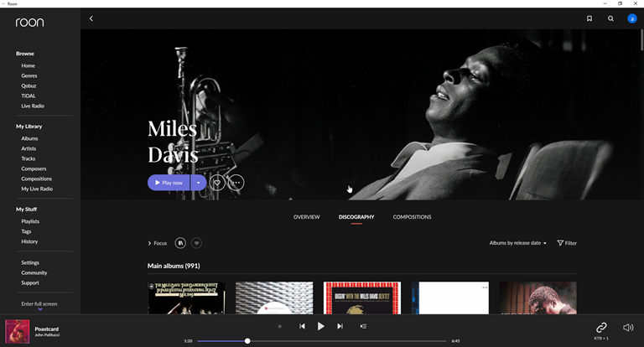Viewport: 644px width, 347px height.
Task: Open zone link icon KTB + 1
Action: click(601, 327)
